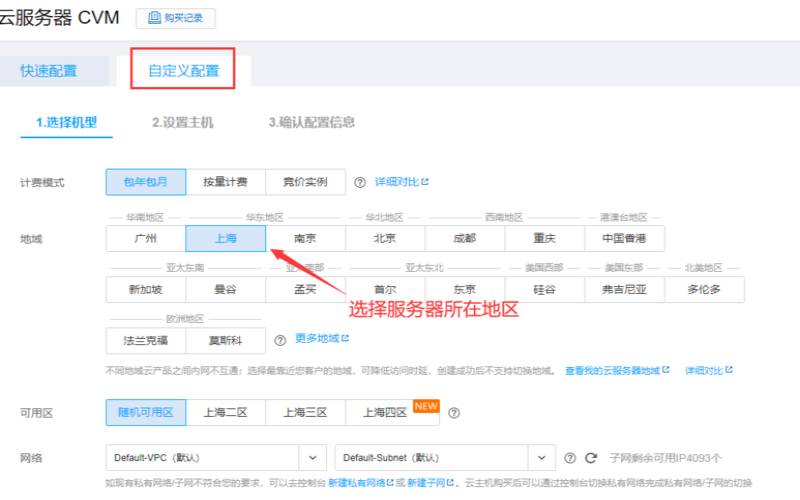Viewport: 800px width, 500px height.
Task: Choose 中国香港 as the region
Action: coord(624,238)
